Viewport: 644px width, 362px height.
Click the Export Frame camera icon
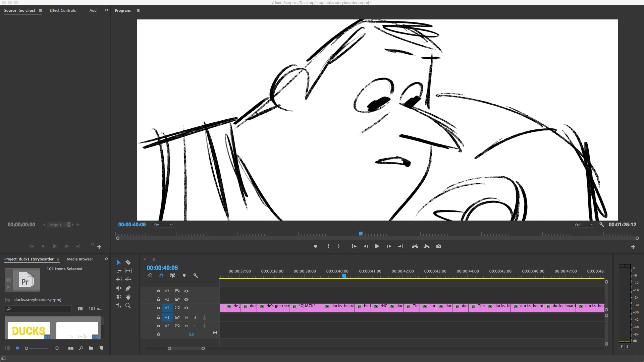click(438, 246)
